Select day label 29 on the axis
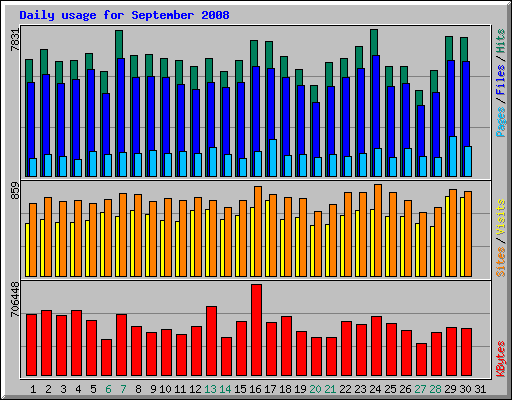 pyautogui.click(x=450, y=389)
